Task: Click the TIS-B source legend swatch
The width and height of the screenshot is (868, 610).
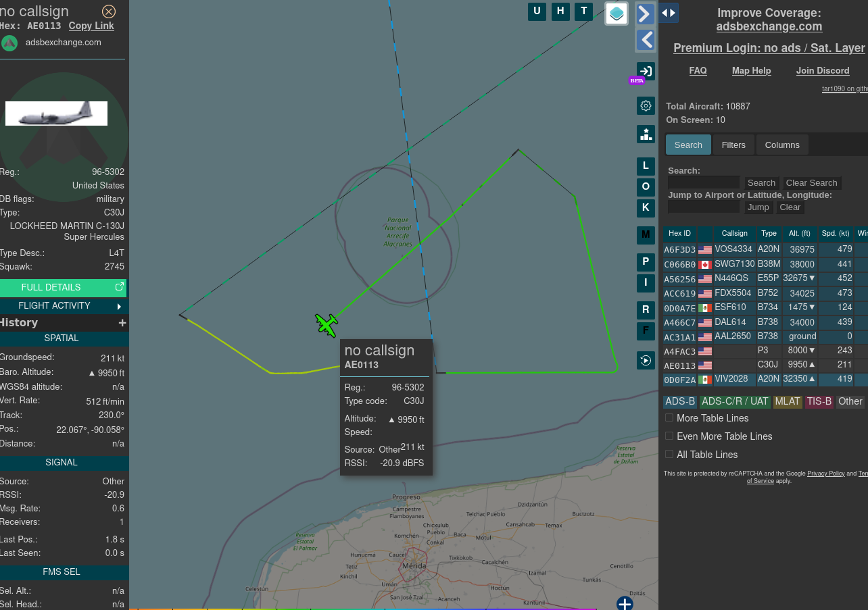Action: click(x=819, y=401)
